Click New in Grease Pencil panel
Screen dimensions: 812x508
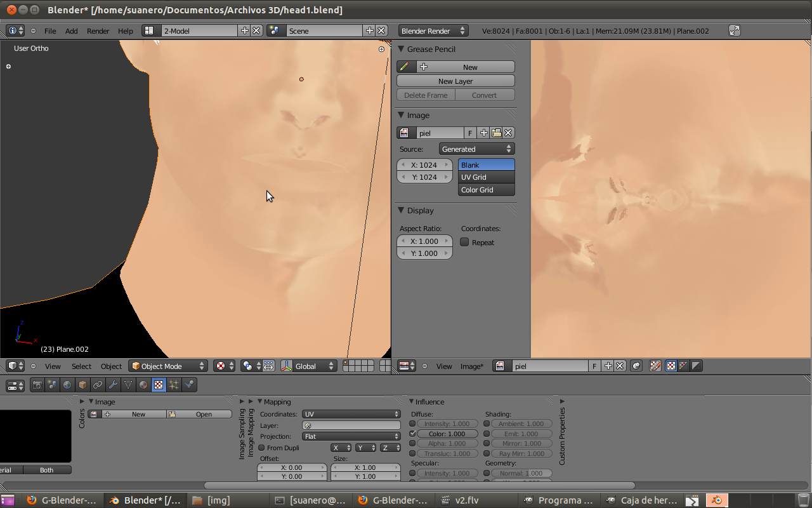pos(466,67)
